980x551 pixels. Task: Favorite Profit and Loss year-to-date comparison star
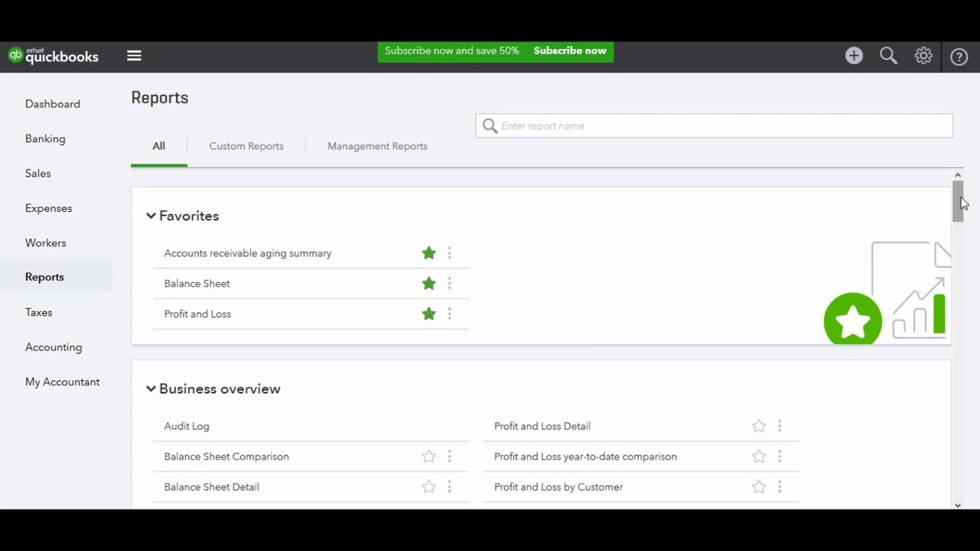tap(759, 457)
